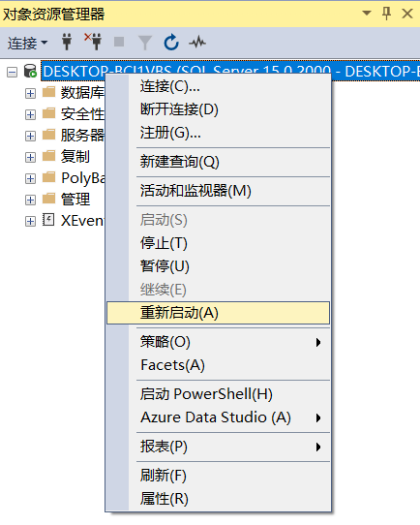Open the Activity Monitor pulse icon
420x525 pixels.
pos(197,43)
